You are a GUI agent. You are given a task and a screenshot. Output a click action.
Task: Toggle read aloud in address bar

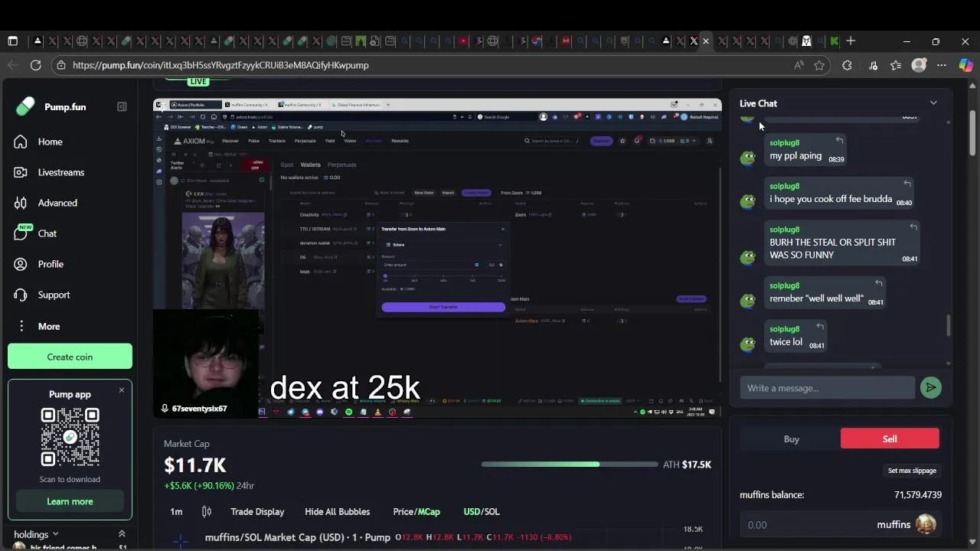click(799, 65)
